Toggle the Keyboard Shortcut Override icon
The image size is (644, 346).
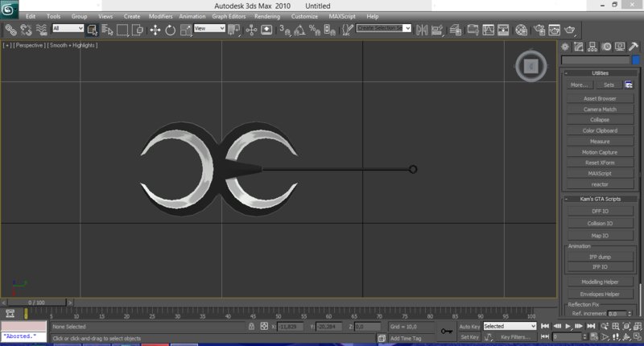click(x=266, y=30)
